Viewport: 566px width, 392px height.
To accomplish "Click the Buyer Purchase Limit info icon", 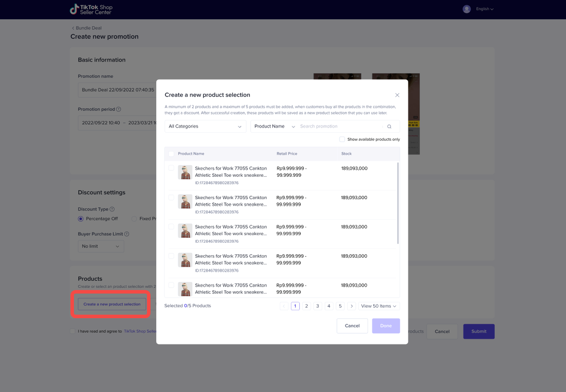I will tap(126, 234).
